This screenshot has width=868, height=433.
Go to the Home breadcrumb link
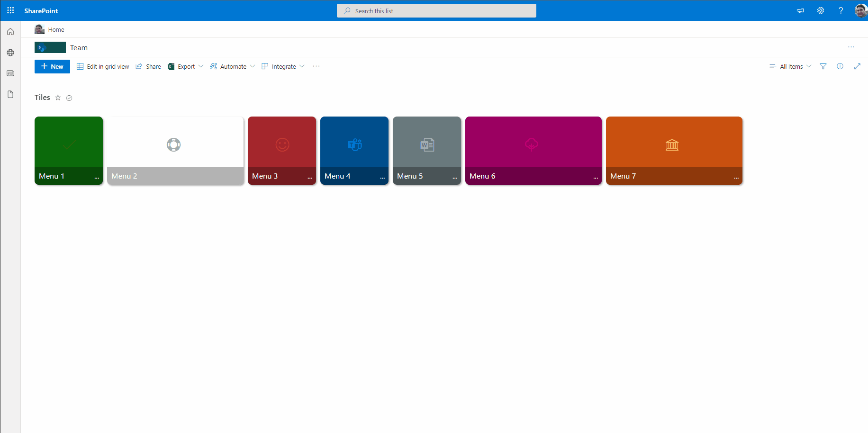[x=56, y=29]
